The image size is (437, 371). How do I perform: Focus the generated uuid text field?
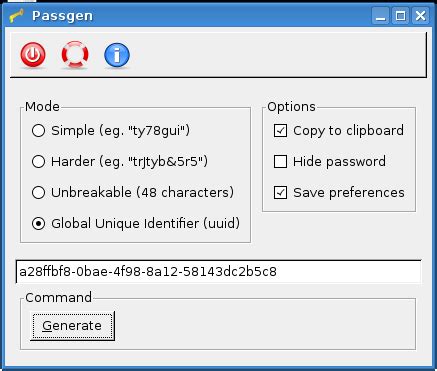(218, 272)
